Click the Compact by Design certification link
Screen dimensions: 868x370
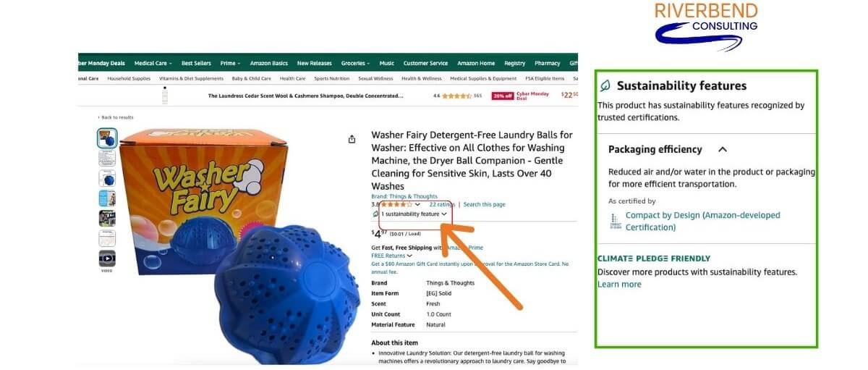[703, 221]
